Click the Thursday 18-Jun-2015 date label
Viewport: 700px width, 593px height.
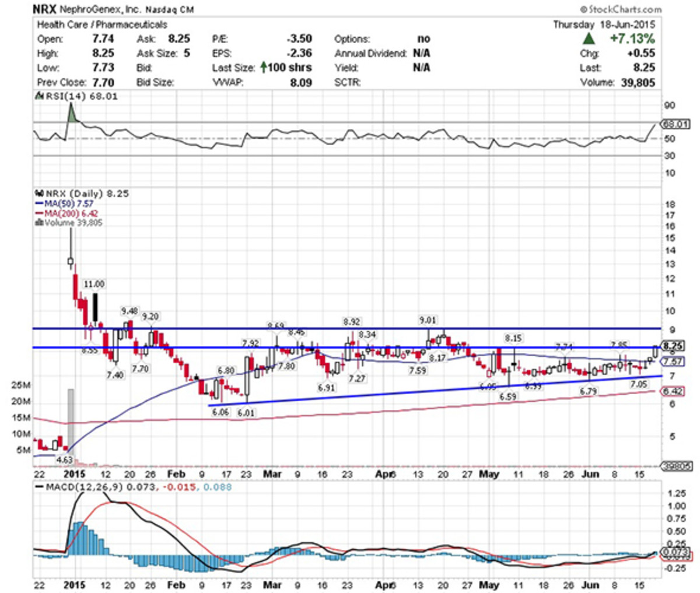coord(604,24)
